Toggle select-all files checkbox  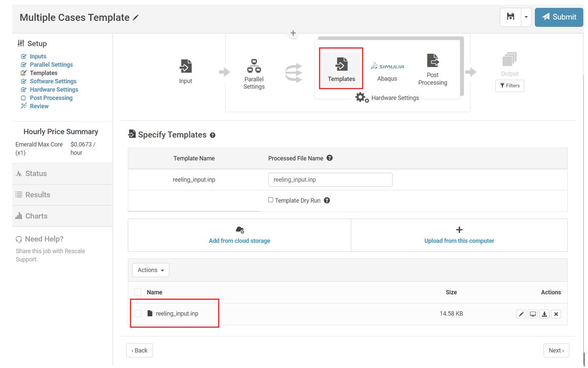[138, 292]
